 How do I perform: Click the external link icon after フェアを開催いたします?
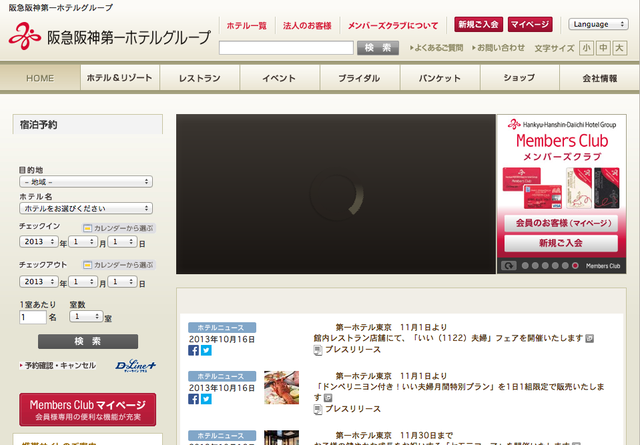pyautogui.click(x=589, y=338)
